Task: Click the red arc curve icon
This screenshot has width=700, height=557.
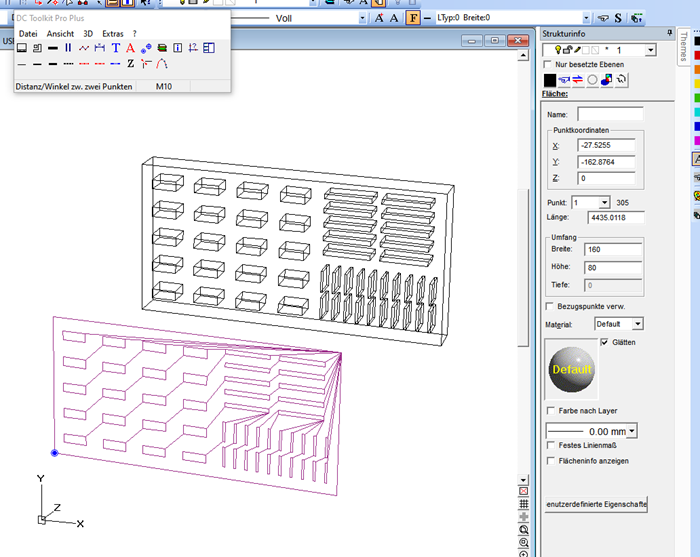Action: [161, 64]
